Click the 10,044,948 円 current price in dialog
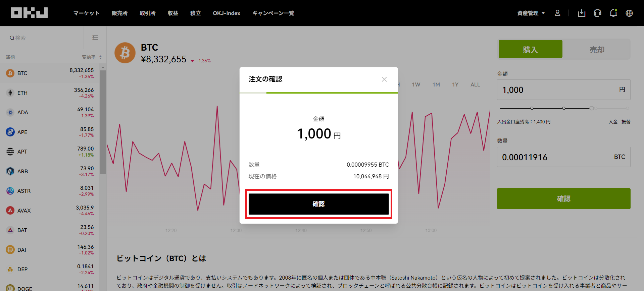 371,176
